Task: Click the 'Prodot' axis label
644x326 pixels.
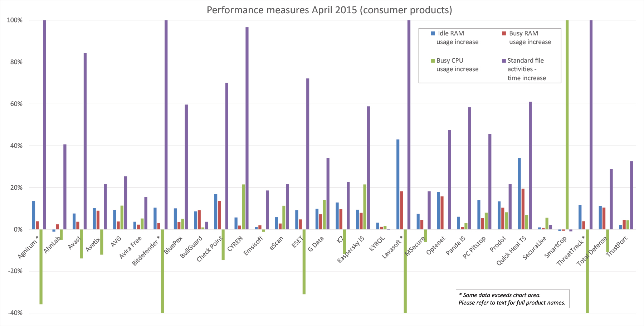Action: (498, 244)
